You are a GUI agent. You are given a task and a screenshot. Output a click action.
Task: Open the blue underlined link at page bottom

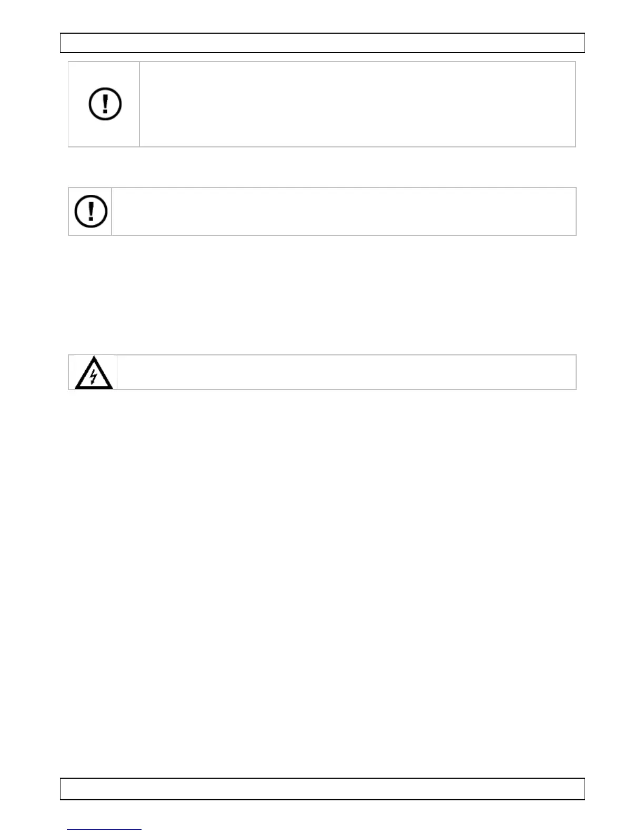coord(104,830)
